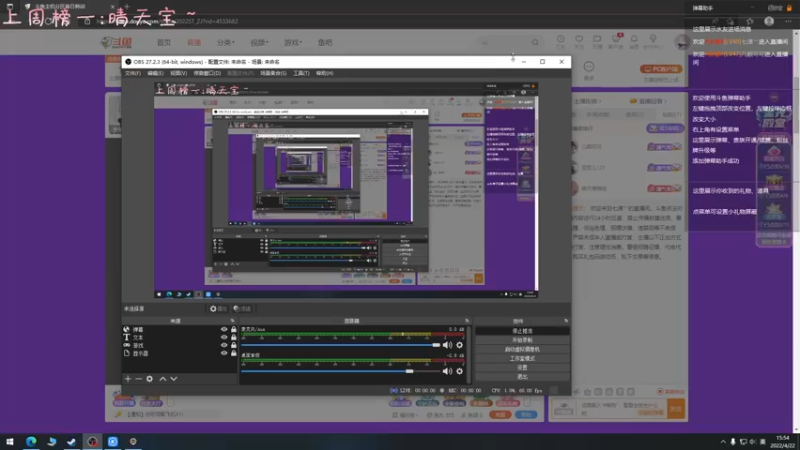This screenshot has width=800, height=450.
Task: Show hidden system tray icons chevron
Action: pyautogui.click(x=723, y=442)
